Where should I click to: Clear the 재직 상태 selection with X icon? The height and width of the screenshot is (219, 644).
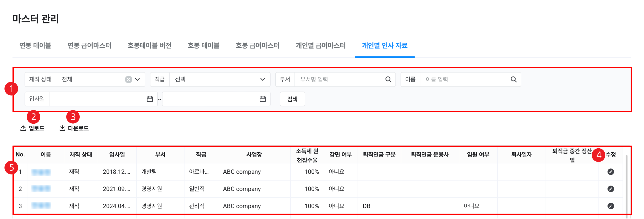pos(129,79)
